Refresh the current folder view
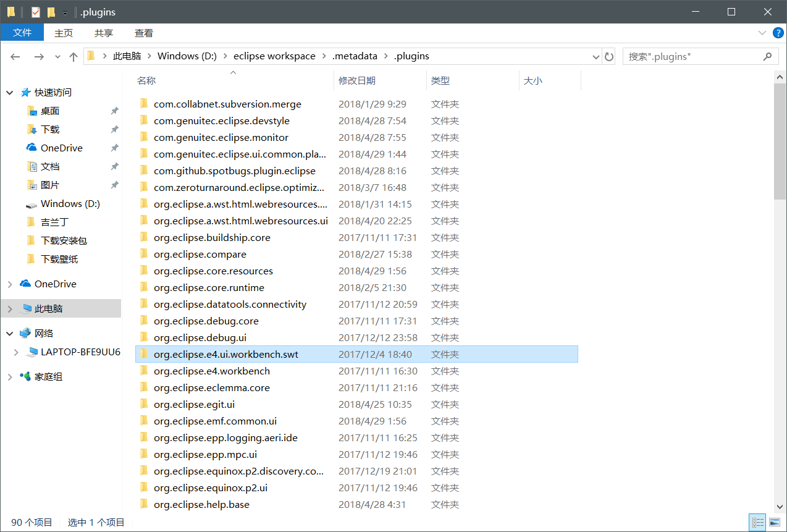 (x=609, y=56)
